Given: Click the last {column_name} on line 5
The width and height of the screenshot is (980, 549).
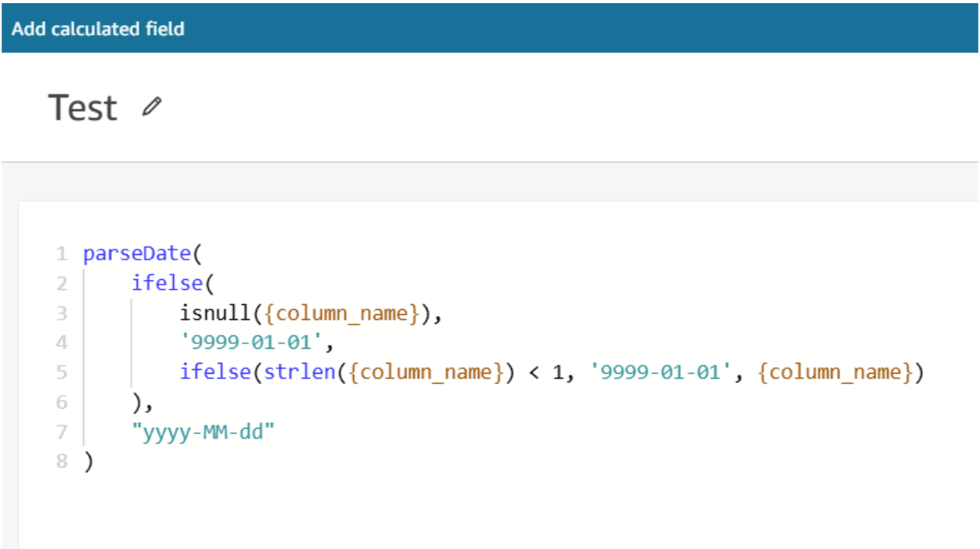Looking at the screenshot, I should click(x=835, y=372).
